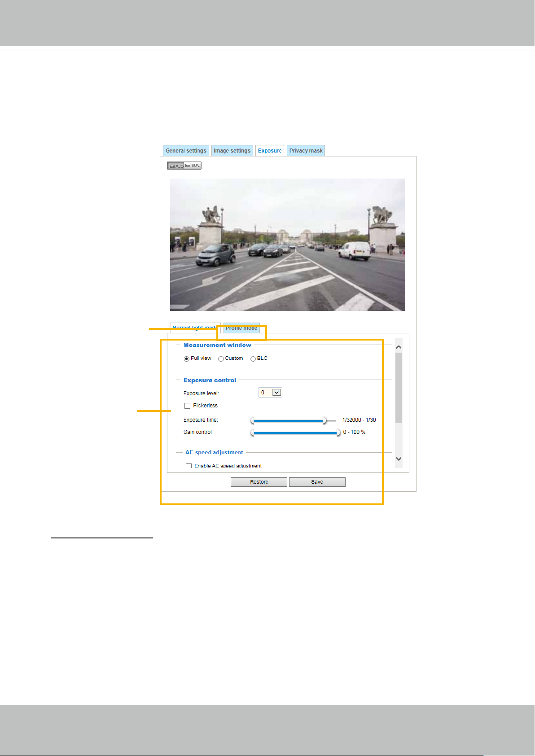Open the Profile mode tab
The width and height of the screenshot is (535, 756).
pos(241,328)
